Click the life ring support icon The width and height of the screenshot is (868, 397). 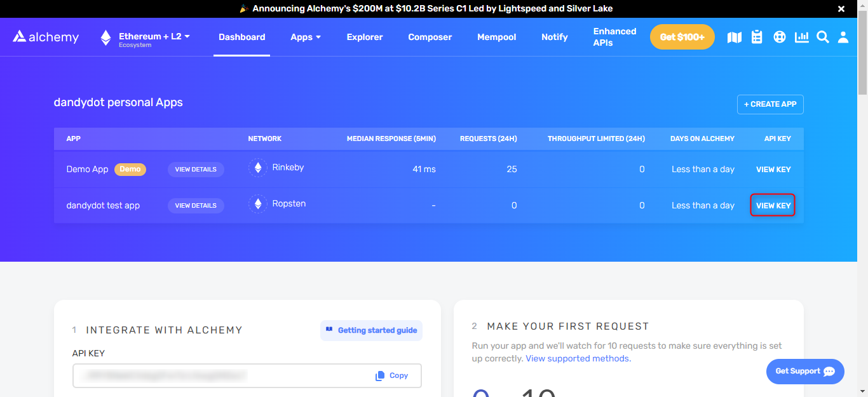point(780,37)
